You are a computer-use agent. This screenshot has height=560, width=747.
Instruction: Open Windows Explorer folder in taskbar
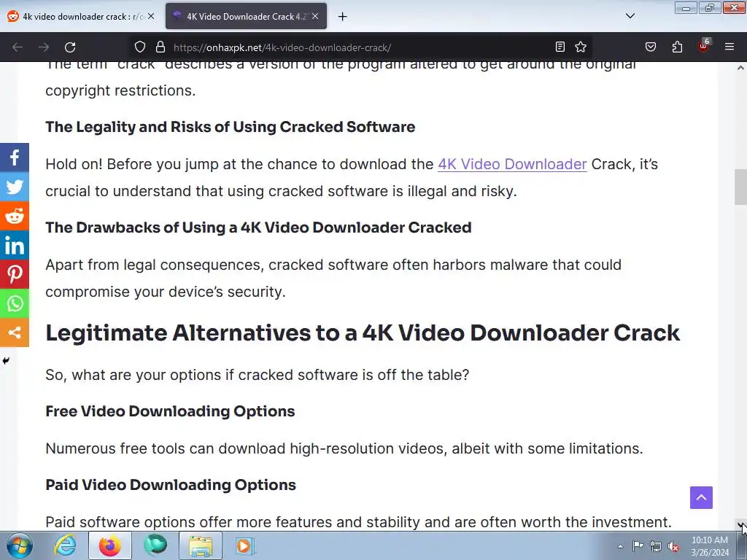(201, 545)
